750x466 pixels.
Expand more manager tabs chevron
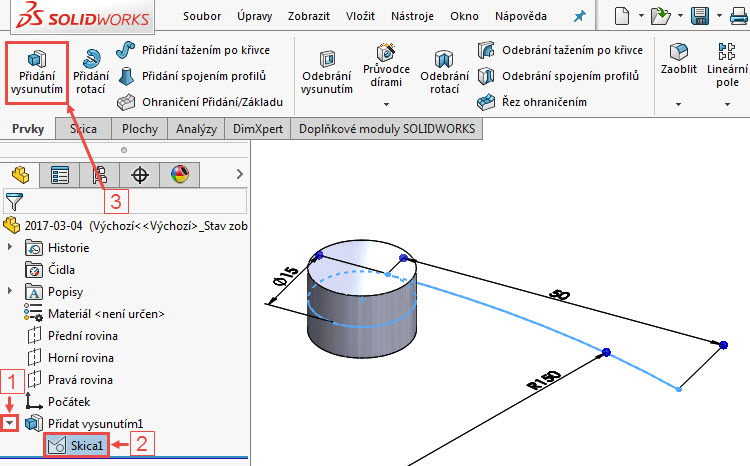240,175
